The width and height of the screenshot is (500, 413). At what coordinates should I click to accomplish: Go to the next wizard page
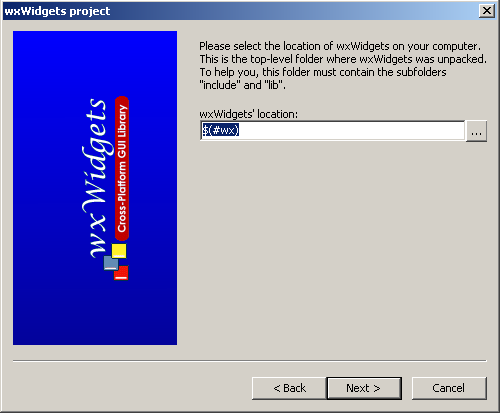click(364, 388)
